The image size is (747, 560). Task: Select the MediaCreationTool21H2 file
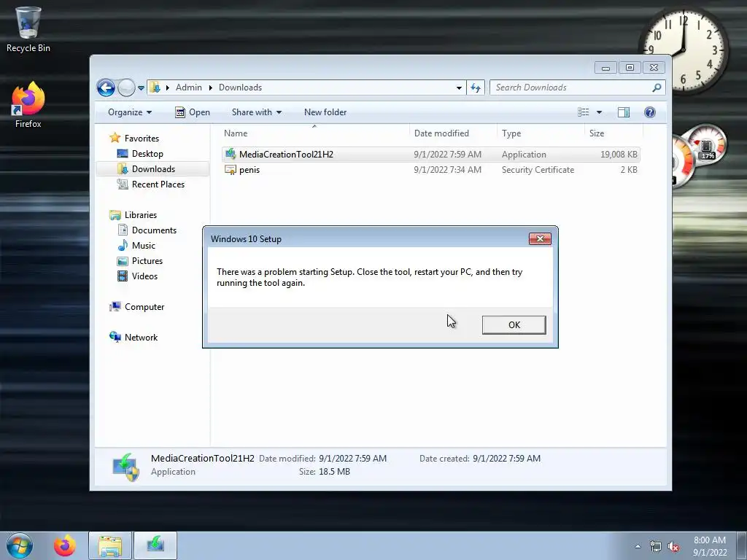430,155
